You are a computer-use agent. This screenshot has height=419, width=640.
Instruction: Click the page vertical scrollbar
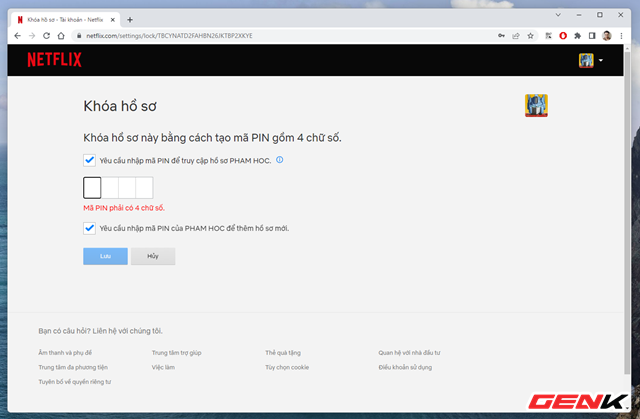627,212
